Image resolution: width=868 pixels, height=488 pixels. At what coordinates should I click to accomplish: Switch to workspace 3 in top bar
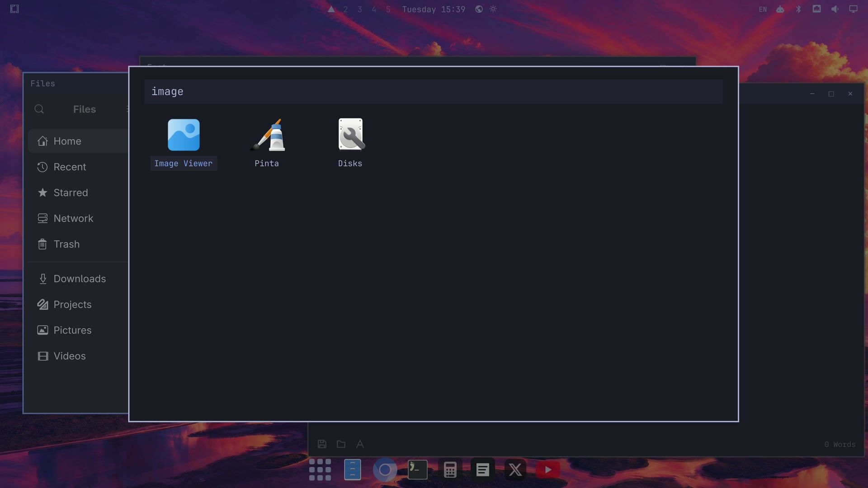(360, 9)
